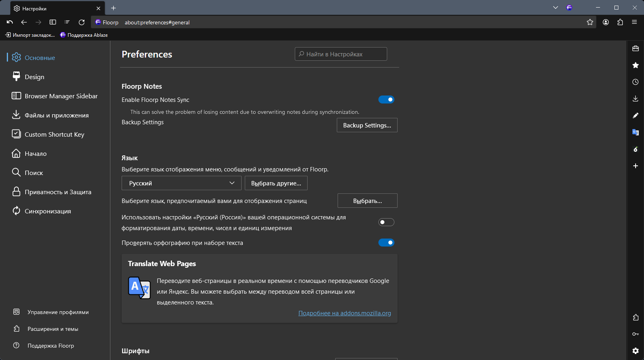Image resolution: width=644 pixels, height=360 pixels.
Task: Enable OS regional format settings toggle
Action: click(386, 222)
